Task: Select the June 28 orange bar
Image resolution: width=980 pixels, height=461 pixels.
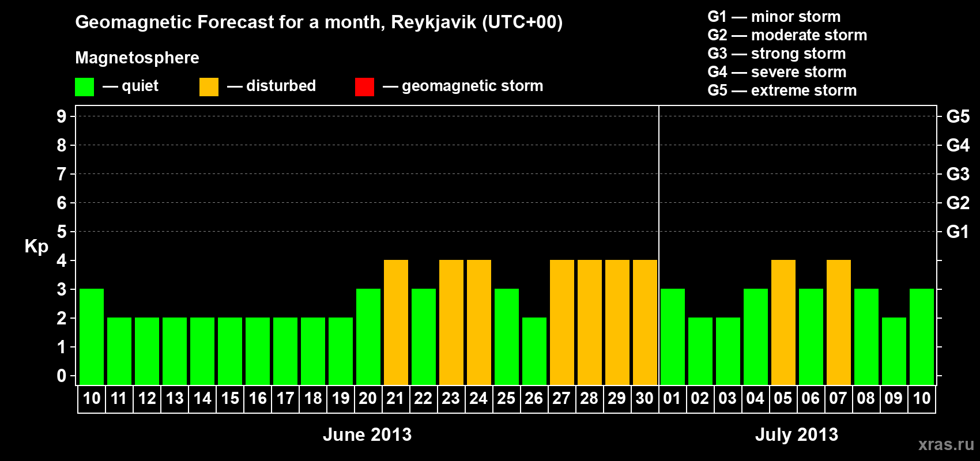Action: [590, 322]
